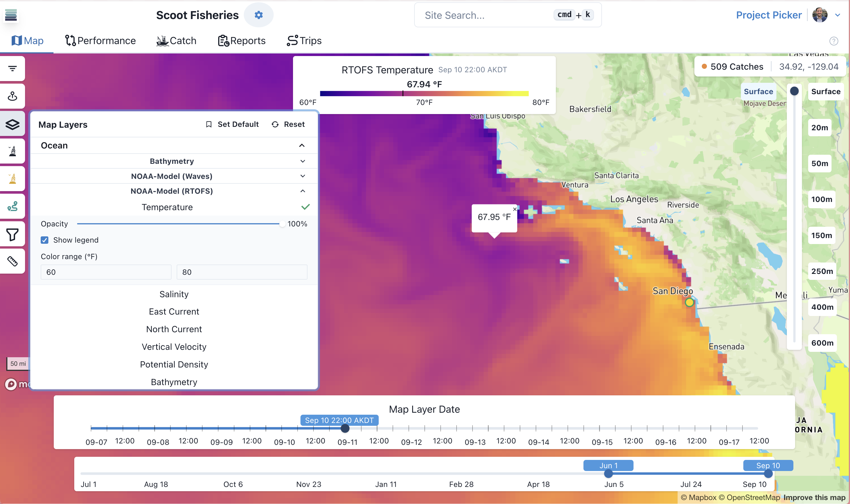Close the 67.95 °F map popup
This screenshot has width=850, height=504.
(x=515, y=209)
